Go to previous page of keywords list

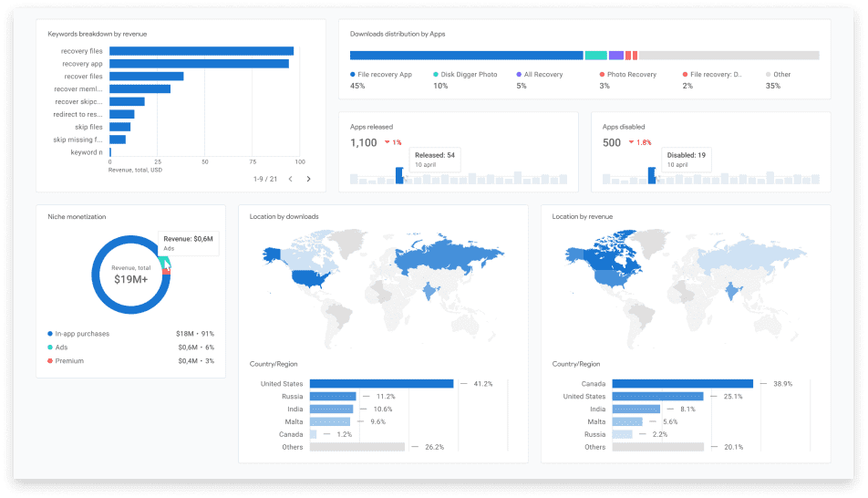pos(290,179)
